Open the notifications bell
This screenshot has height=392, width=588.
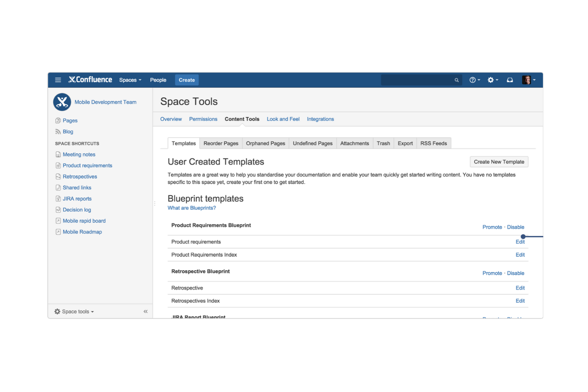[510, 80]
